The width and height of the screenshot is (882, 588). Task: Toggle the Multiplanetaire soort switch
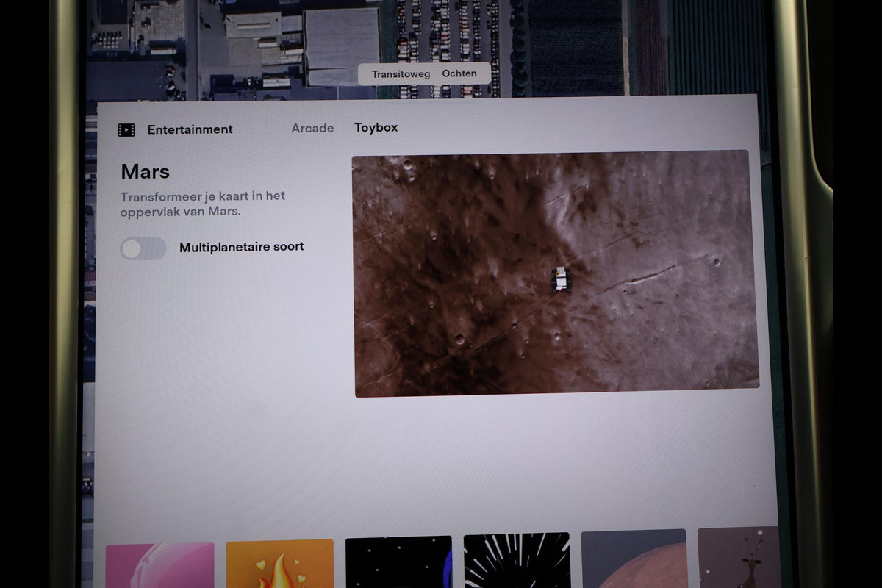click(143, 248)
